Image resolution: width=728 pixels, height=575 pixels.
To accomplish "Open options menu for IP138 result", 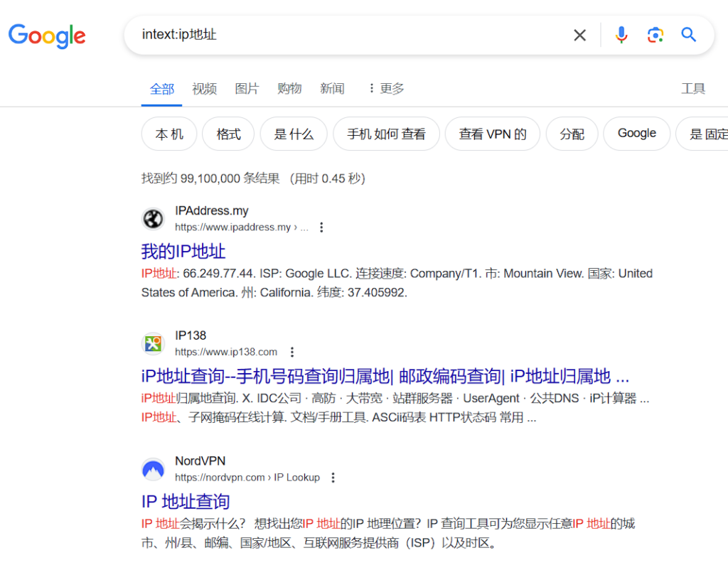I will coord(292,353).
